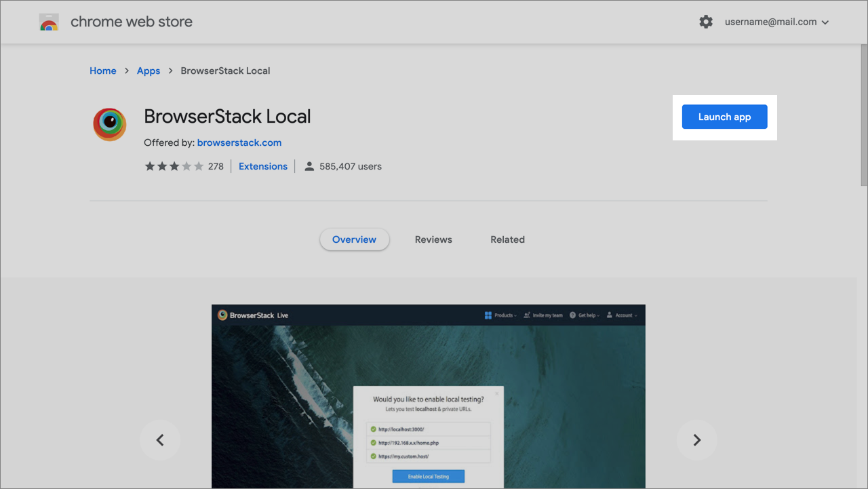Go to the Home breadcrumb link
This screenshot has width=868, height=489.
pyautogui.click(x=103, y=71)
